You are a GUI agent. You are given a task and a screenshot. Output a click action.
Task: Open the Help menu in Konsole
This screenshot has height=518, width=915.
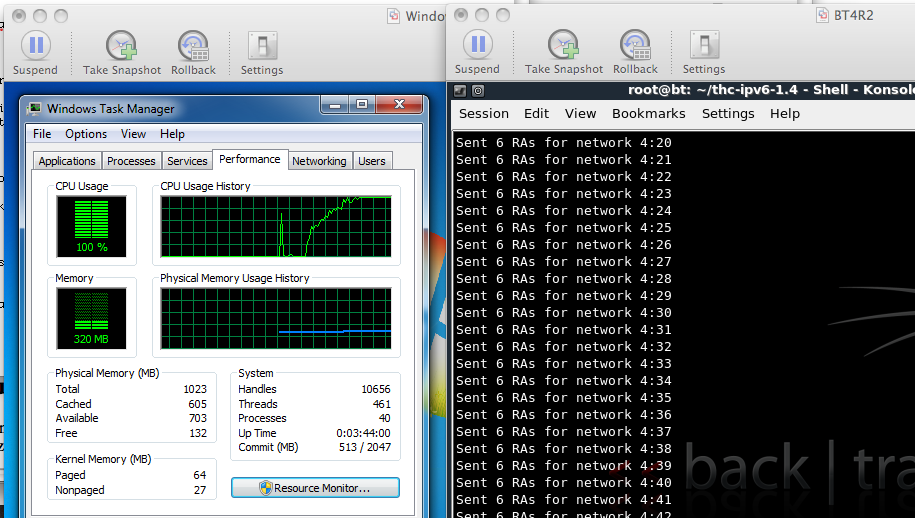tap(784, 113)
